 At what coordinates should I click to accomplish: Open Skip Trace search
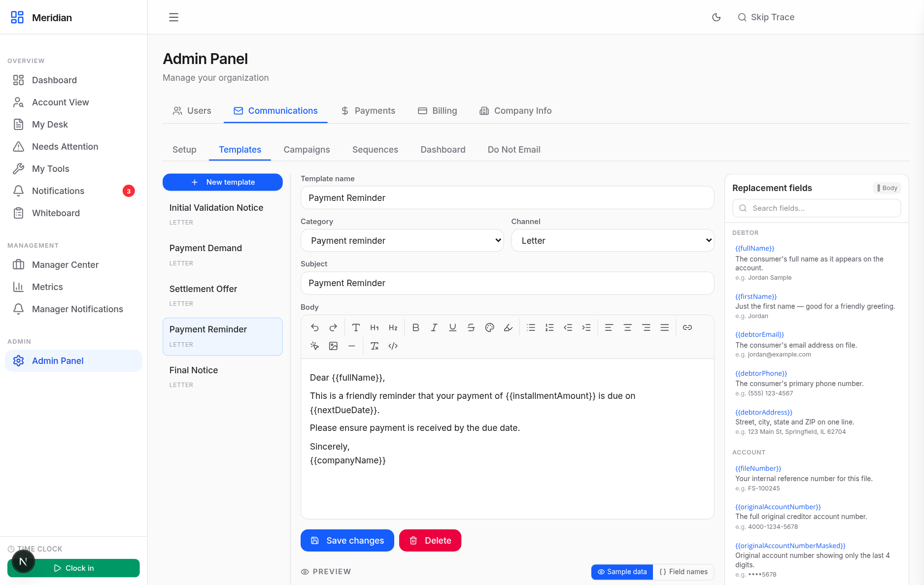tap(766, 17)
